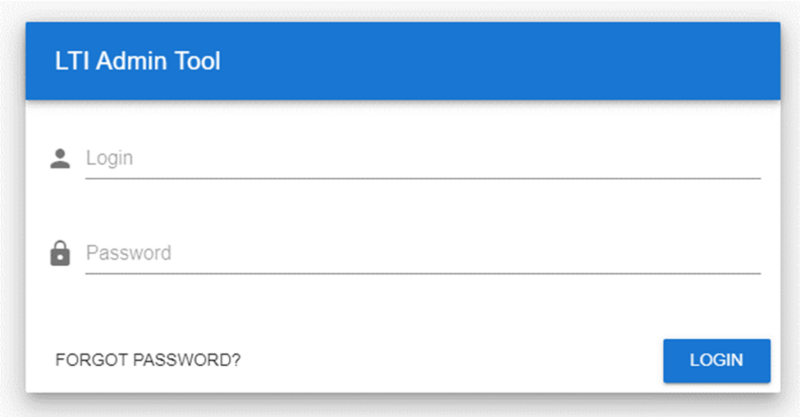Start password recovery via Forgot Password
Viewport: 800px width, 417px height.
(148, 360)
